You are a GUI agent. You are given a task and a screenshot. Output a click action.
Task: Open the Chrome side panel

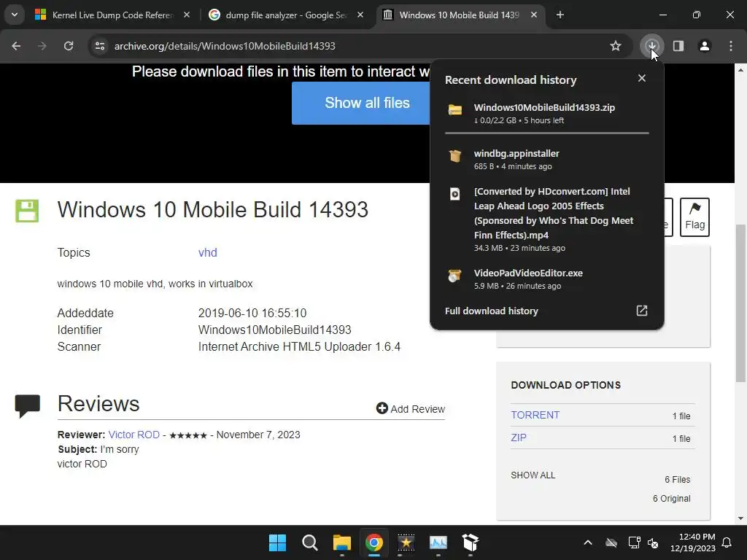tap(678, 46)
